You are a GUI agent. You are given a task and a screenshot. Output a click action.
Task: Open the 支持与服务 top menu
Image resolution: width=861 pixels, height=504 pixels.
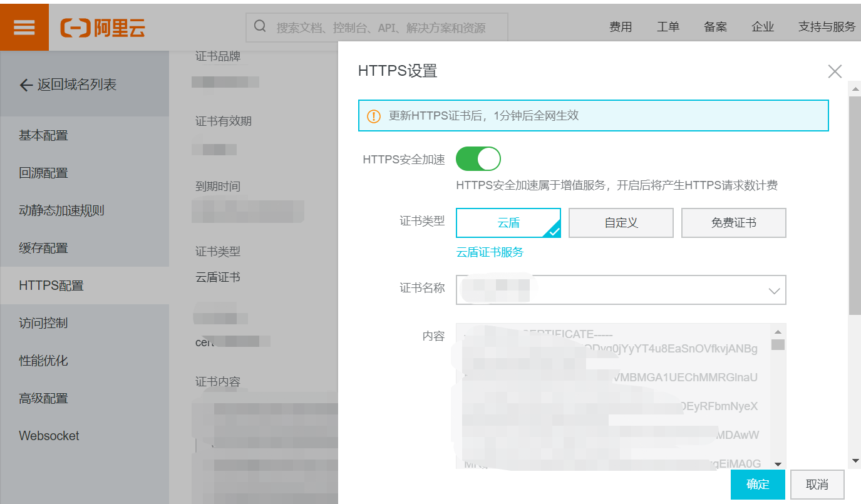(x=827, y=27)
